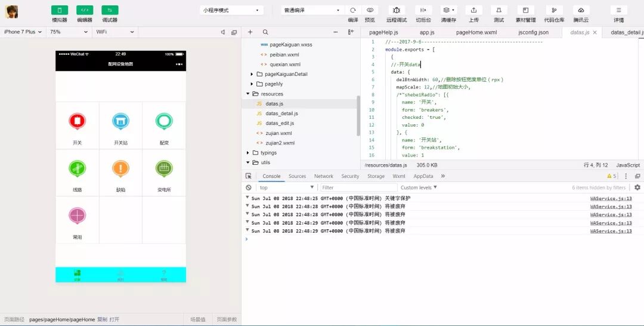Click the warning count indicator
644x326 pixels.
[612, 176]
